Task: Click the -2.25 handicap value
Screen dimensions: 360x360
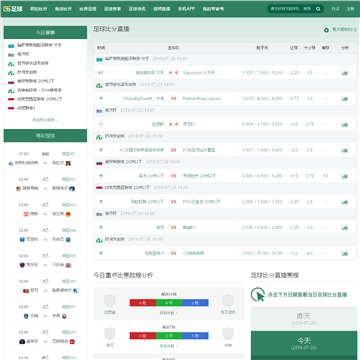Action: [294, 73]
